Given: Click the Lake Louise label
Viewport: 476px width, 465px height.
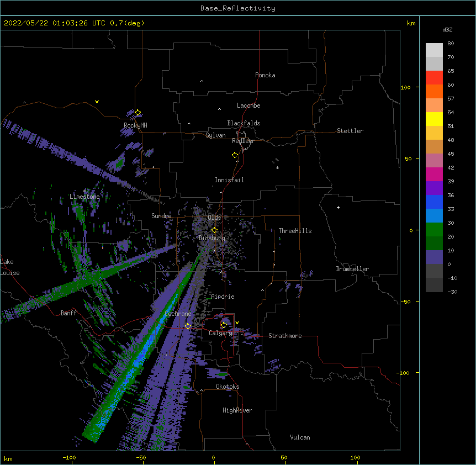Looking at the screenshot, I should tap(10, 267).
